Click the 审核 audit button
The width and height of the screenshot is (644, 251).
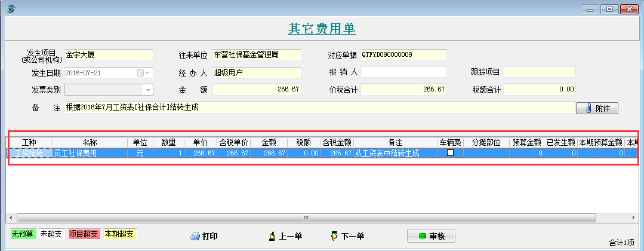pos(430,235)
